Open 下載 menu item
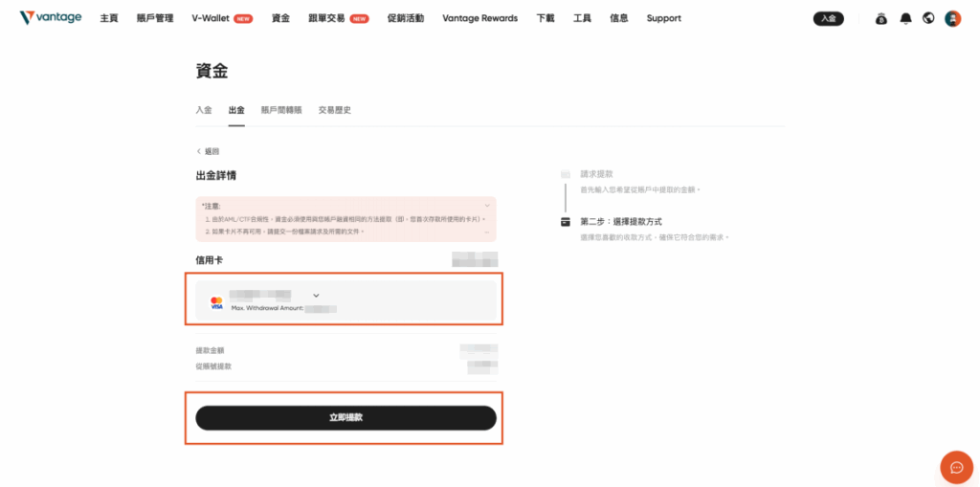 [x=546, y=18]
